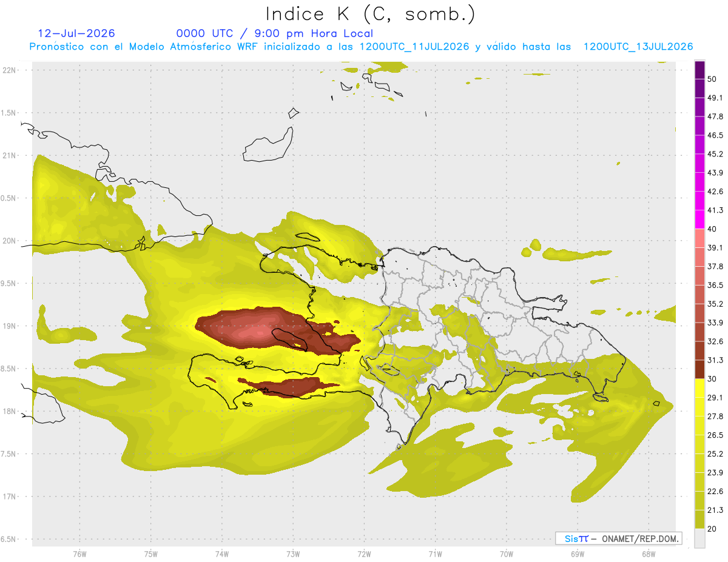
Task: Click the "18N" latitude label
Action: 10,411
